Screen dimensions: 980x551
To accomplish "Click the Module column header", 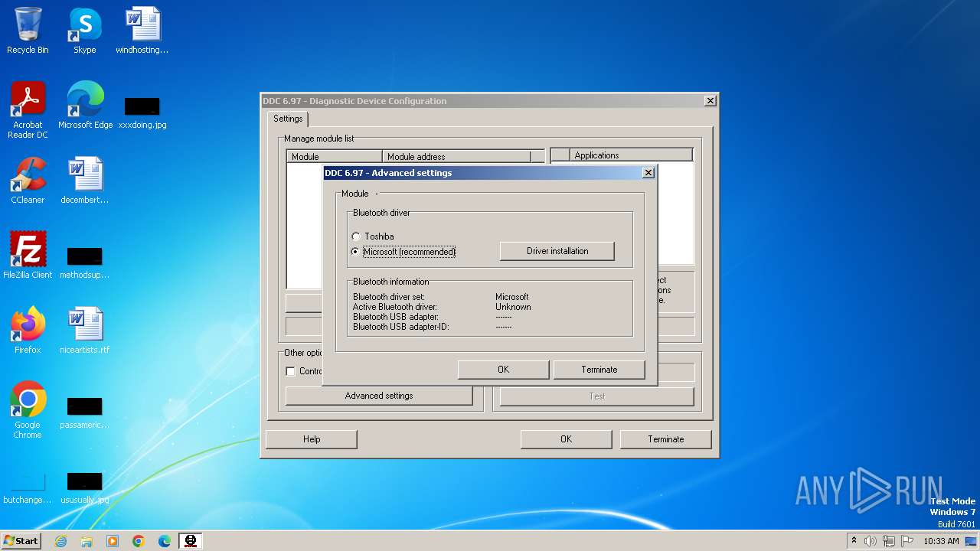I will tap(335, 156).
